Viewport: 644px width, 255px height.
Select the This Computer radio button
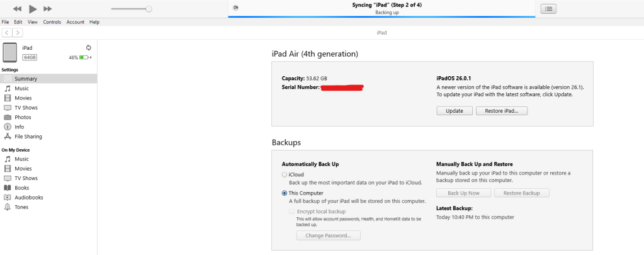click(285, 193)
